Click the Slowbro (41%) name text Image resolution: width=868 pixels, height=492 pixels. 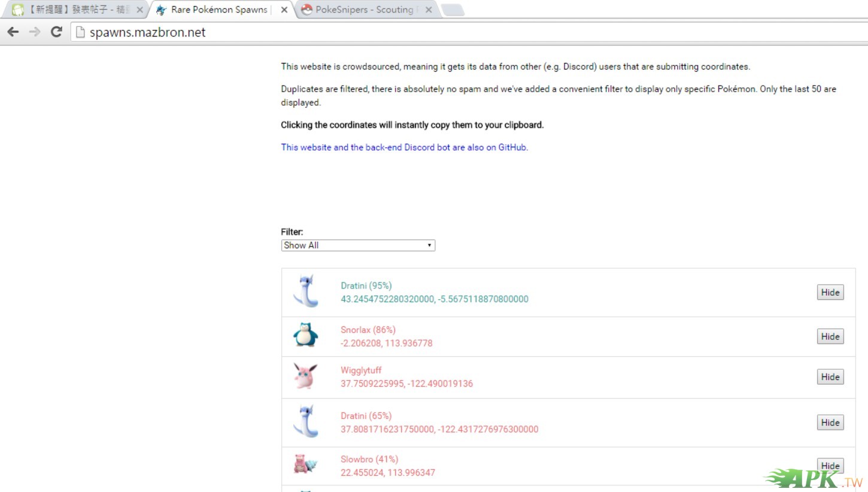[369, 460]
